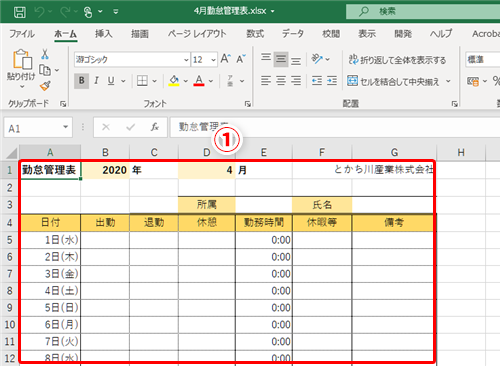Screen dimensions: 500x366
Task: Expand the font color palette arrow
Action: pos(211,81)
